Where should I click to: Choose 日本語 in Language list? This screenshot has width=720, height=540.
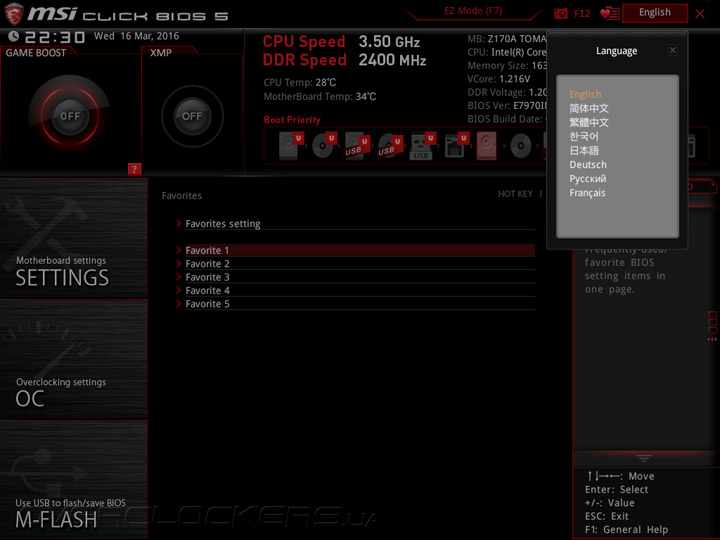[584, 151]
